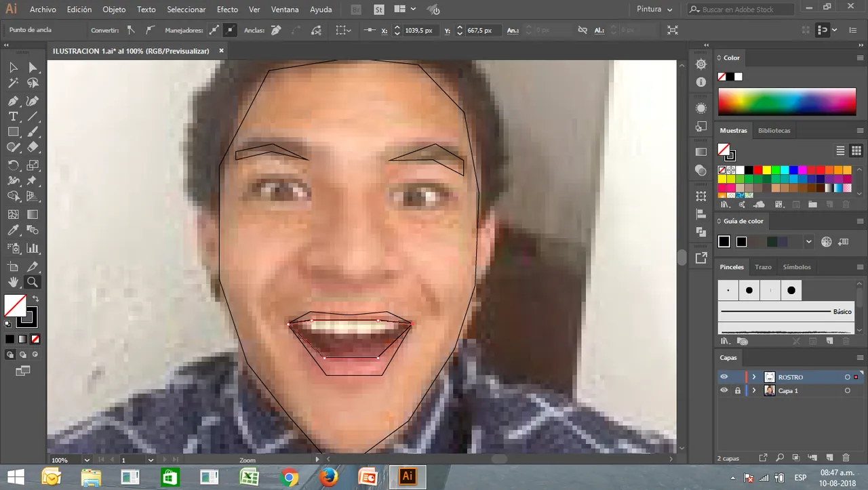Click the Buscar en Adobe Stock search box
The image size is (868, 490).
pos(741,9)
